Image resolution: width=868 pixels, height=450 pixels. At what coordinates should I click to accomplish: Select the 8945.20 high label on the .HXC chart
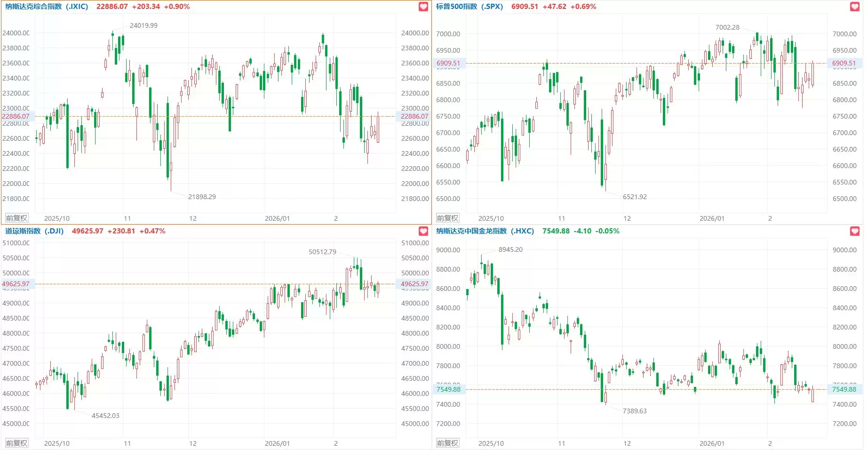tap(510, 249)
